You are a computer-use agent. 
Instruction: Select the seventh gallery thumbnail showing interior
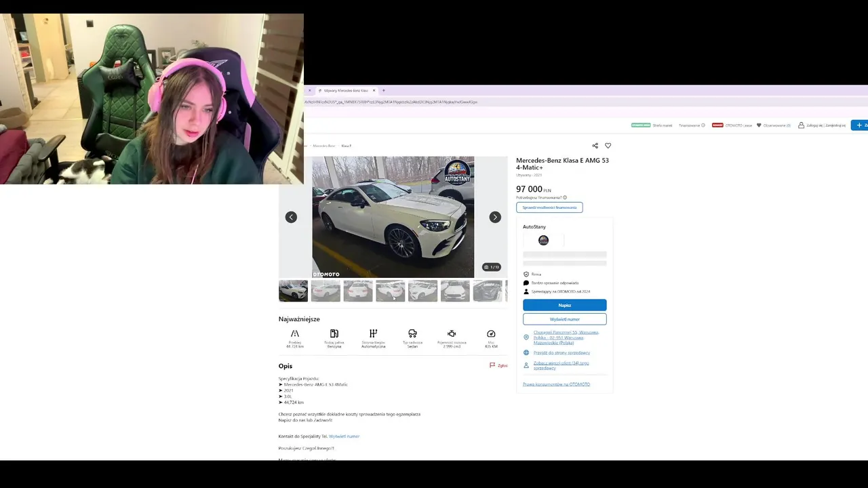click(488, 291)
